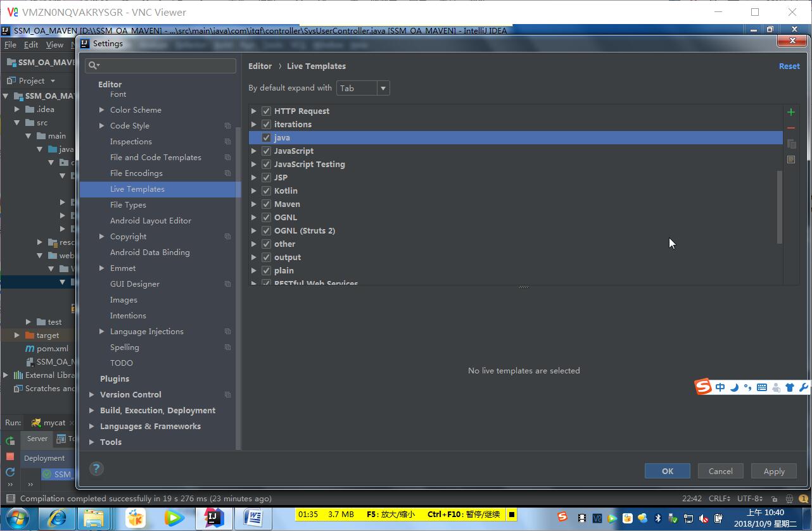
Task: Open the Edit menu in IntelliJ
Action: tap(31, 45)
